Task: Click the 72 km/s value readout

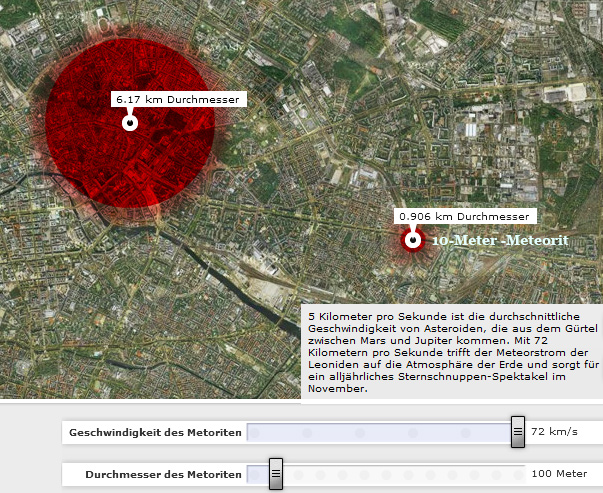Action: [x=555, y=432]
